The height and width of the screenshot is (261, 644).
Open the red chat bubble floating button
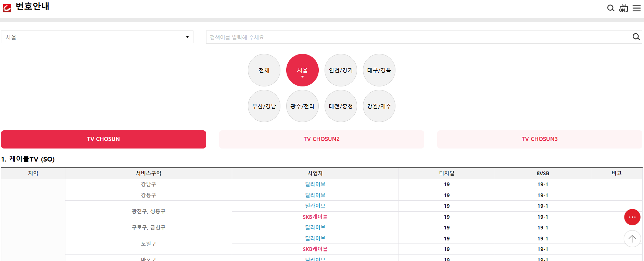click(x=632, y=217)
